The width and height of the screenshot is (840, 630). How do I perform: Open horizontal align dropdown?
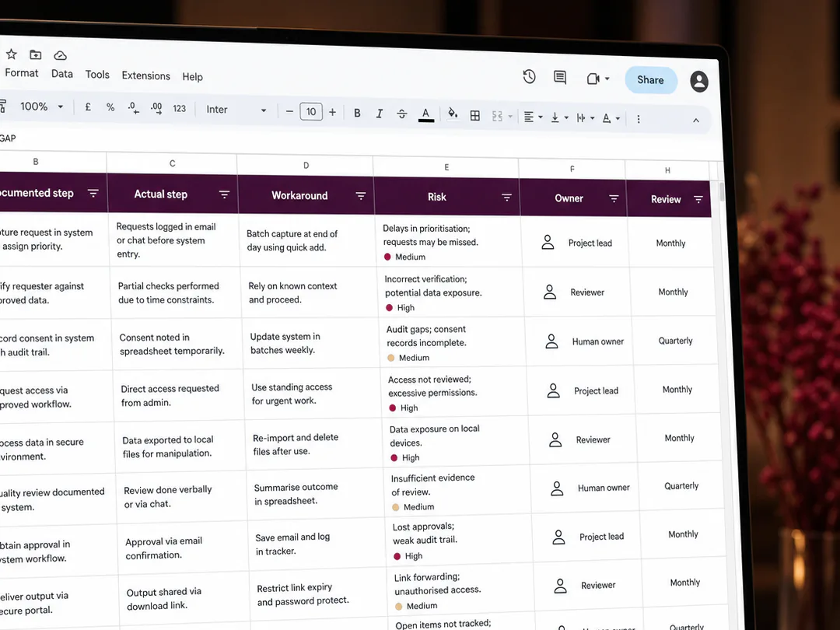(533, 117)
